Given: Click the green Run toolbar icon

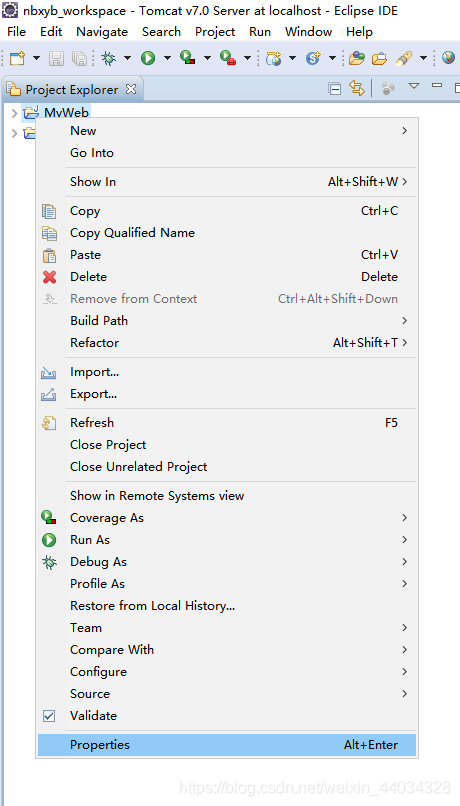Looking at the screenshot, I should pyautogui.click(x=148, y=58).
